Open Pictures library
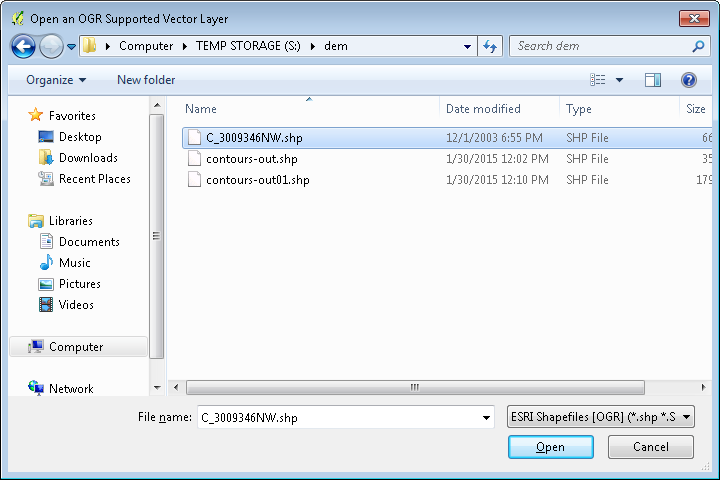The width and height of the screenshot is (720, 480). click(x=79, y=284)
